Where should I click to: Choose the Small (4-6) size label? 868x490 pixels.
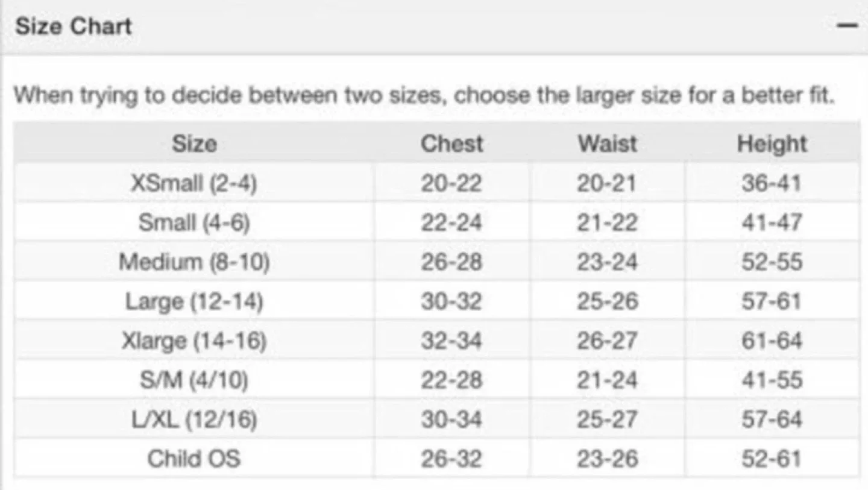click(194, 222)
